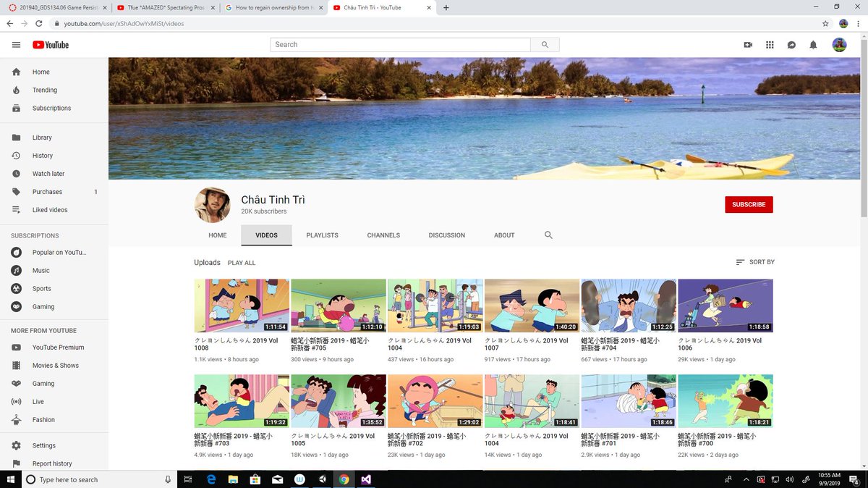
Task: Open the CHANNELS tab
Action: (x=383, y=235)
